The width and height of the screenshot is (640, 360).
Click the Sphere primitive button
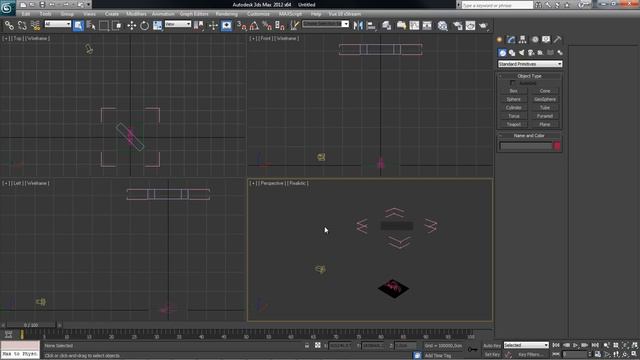[514, 99]
